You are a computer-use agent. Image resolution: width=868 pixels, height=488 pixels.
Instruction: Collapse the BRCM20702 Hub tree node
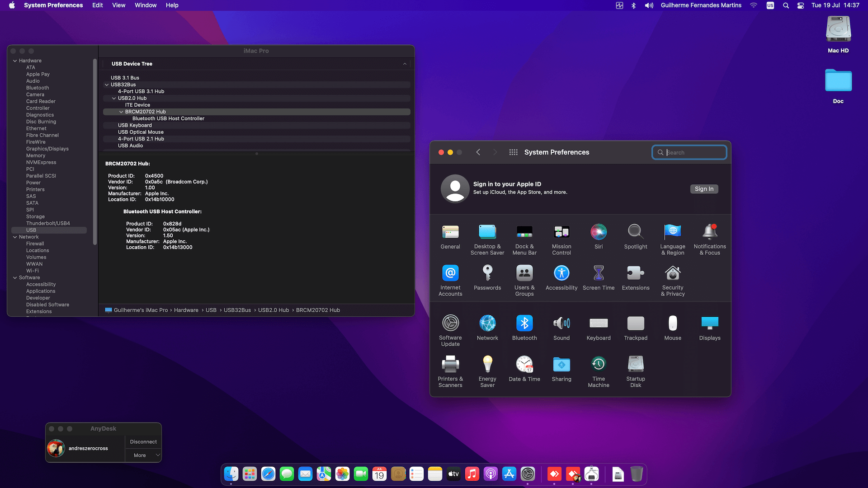click(121, 112)
